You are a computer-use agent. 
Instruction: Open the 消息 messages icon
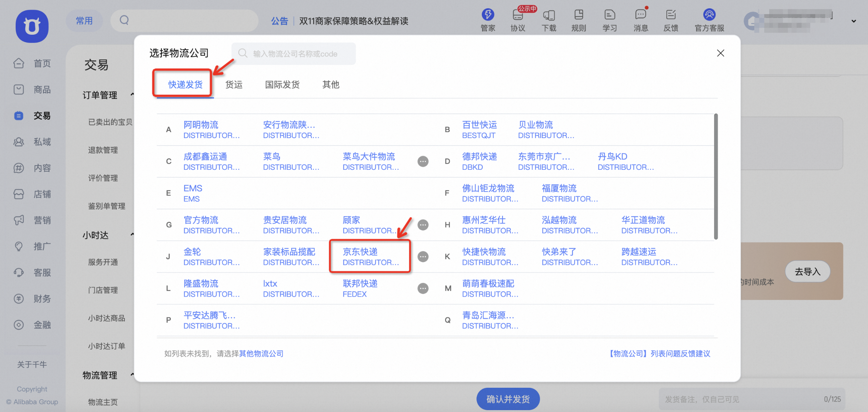[x=641, y=21]
